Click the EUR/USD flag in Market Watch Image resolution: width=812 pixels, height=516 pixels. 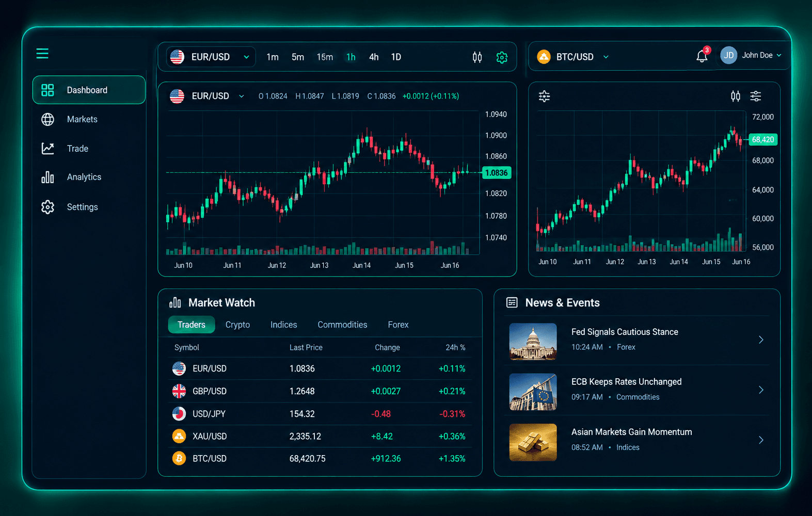coord(179,368)
